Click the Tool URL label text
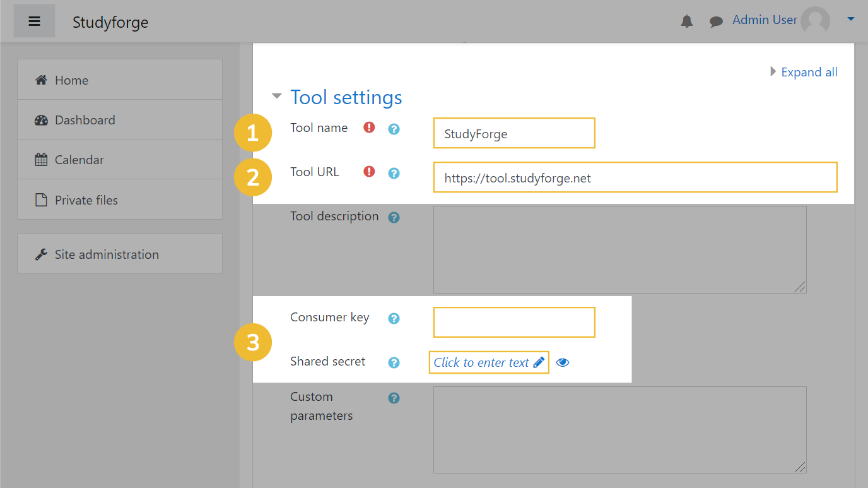Image resolution: width=868 pixels, height=488 pixels. pos(314,172)
